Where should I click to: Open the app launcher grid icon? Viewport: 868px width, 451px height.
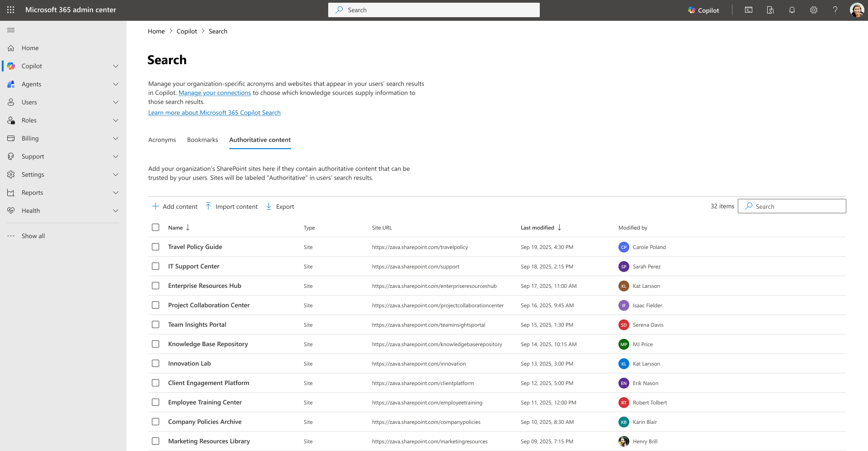(x=11, y=10)
